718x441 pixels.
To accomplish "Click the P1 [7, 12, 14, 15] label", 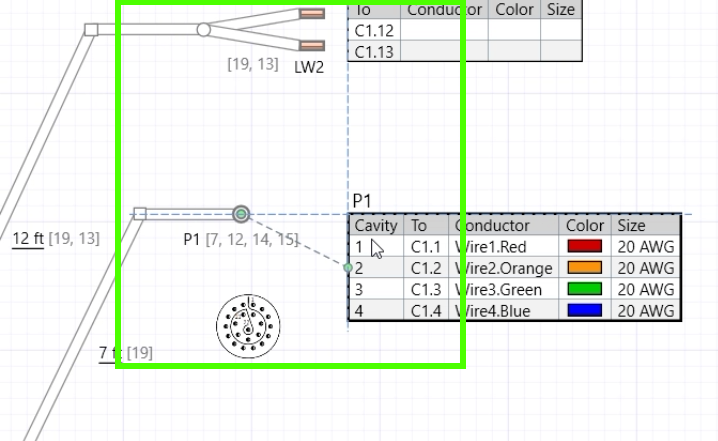I will 241,239.
